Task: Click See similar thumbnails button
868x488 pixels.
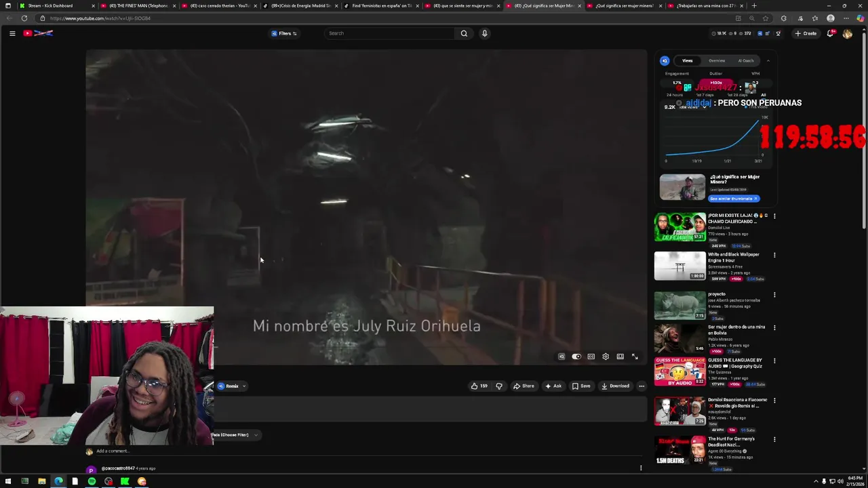Action: pyautogui.click(x=734, y=199)
